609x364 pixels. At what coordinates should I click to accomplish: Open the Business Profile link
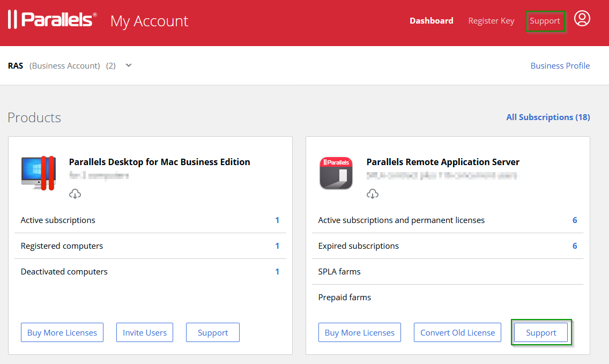point(560,65)
